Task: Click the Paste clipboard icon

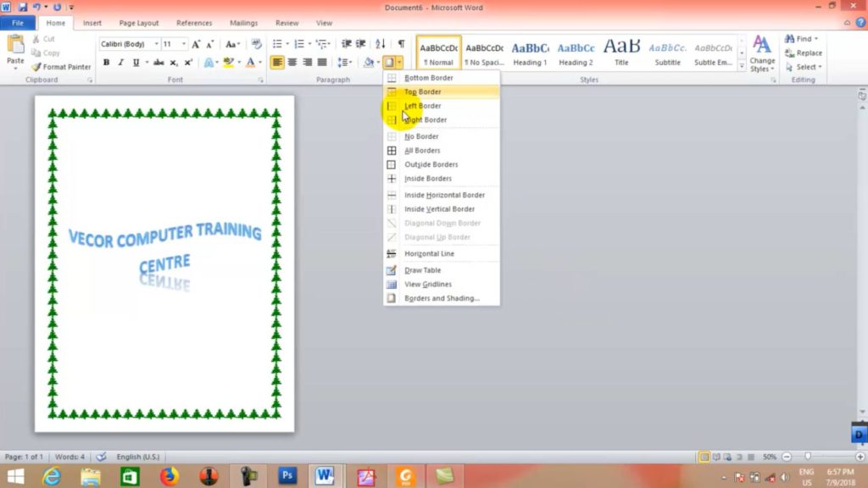Action: pyautogui.click(x=15, y=45)
